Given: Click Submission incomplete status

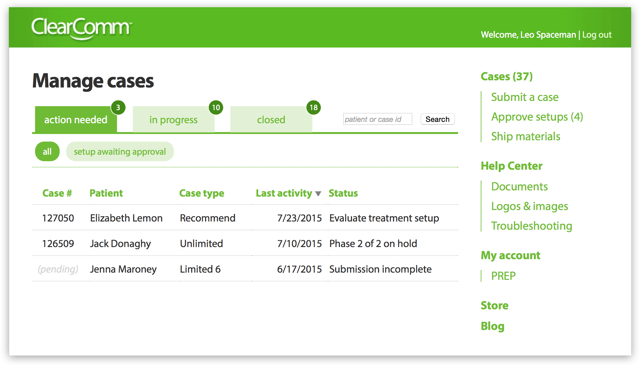Looking at the screenshot, I should 380,269.
